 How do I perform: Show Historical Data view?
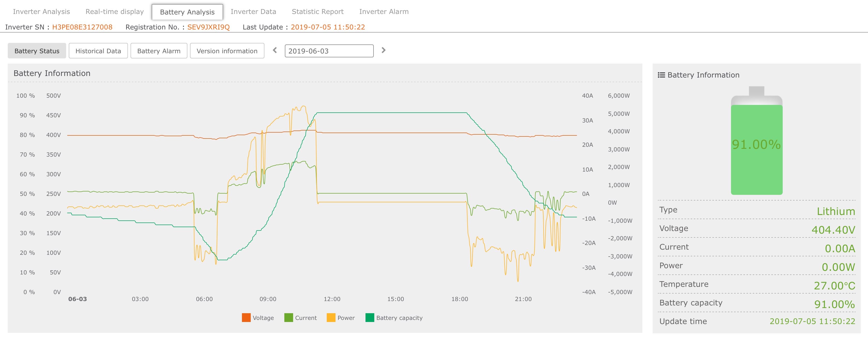tap(98, 51)
